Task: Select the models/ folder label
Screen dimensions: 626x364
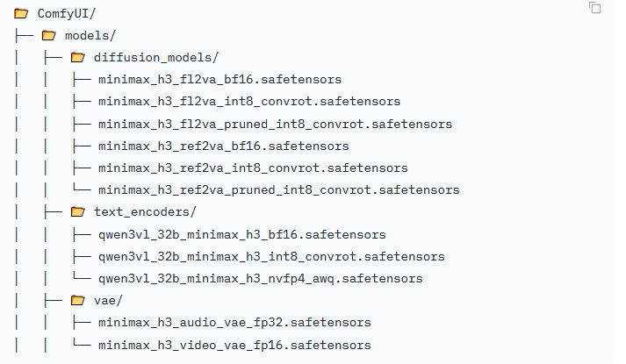Action: (90, 36)
